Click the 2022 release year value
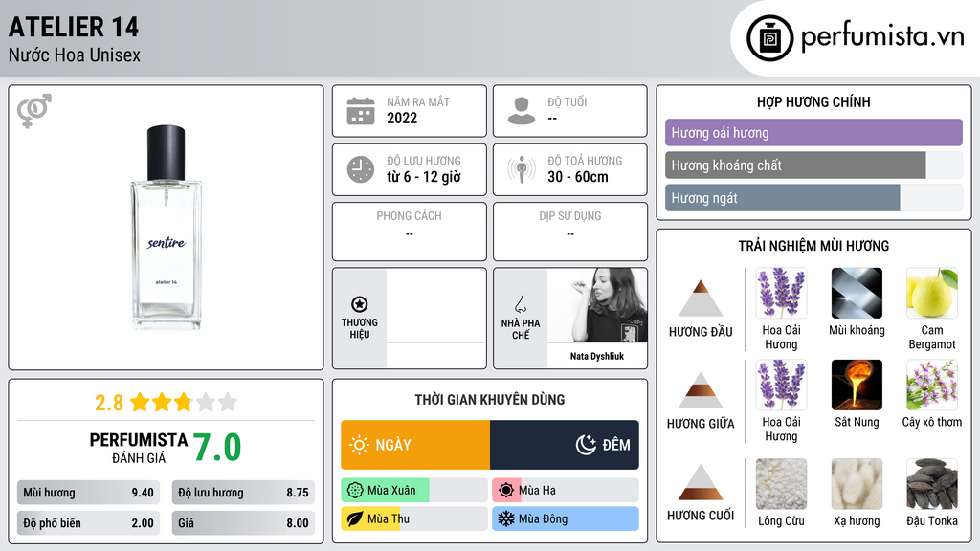The width and height of the screenshot is (980, 551). point(402,118)
